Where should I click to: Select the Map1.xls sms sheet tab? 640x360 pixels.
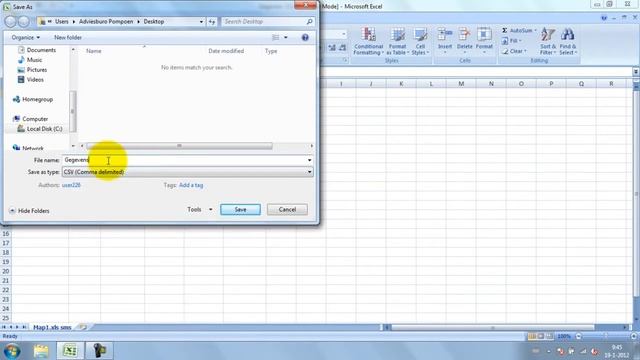tap(52, 327)
